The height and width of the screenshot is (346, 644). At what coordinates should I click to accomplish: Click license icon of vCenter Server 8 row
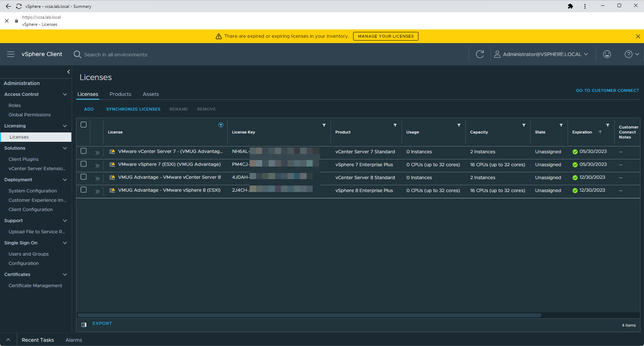[112, 177]
